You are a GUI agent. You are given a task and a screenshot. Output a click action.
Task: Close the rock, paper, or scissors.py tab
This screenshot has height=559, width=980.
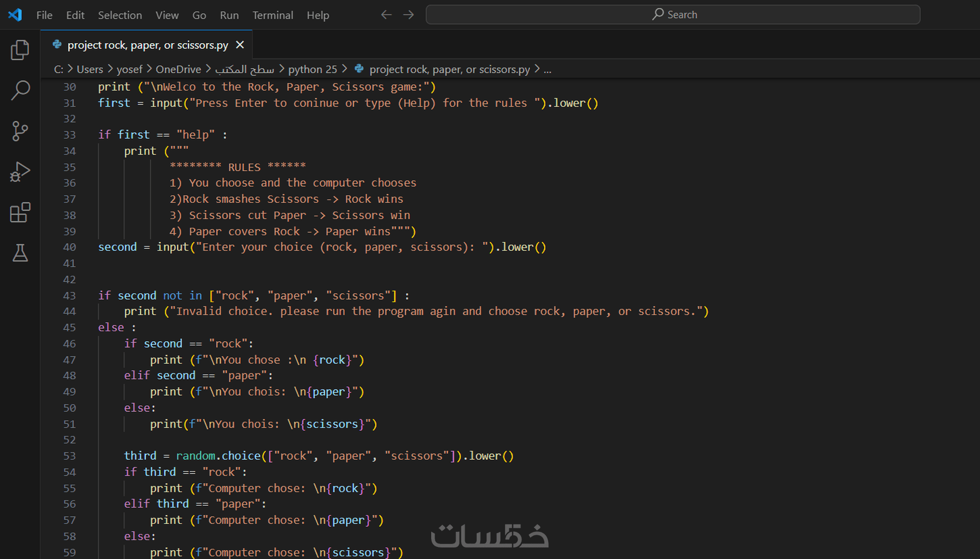(x=240, y=45)
